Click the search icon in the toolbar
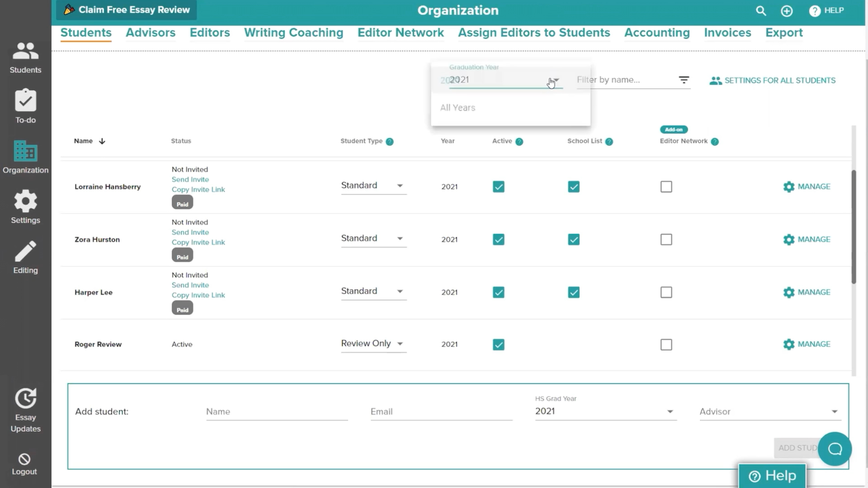Screen dimensions: 868x488 pos(761,10)
